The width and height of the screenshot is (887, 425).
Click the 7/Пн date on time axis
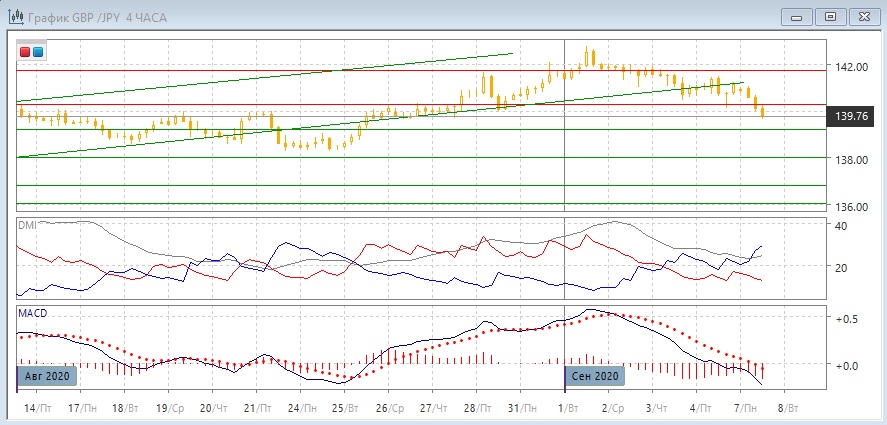tap(744, 409)
